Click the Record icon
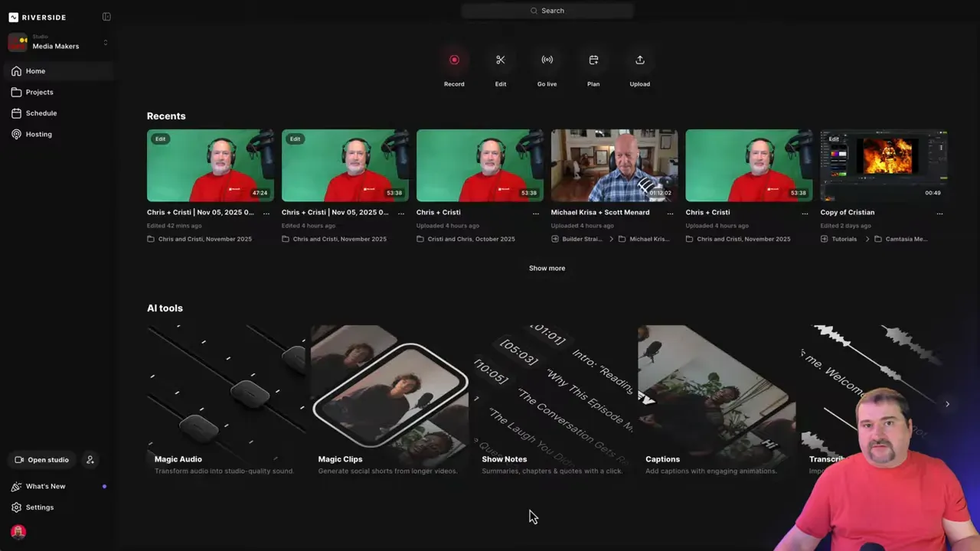The image size is (980, 551). tap(454, 60)
